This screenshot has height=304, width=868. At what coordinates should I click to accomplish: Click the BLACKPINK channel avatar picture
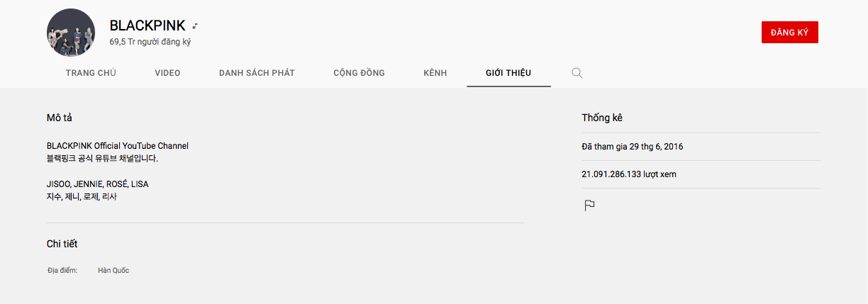71,33
